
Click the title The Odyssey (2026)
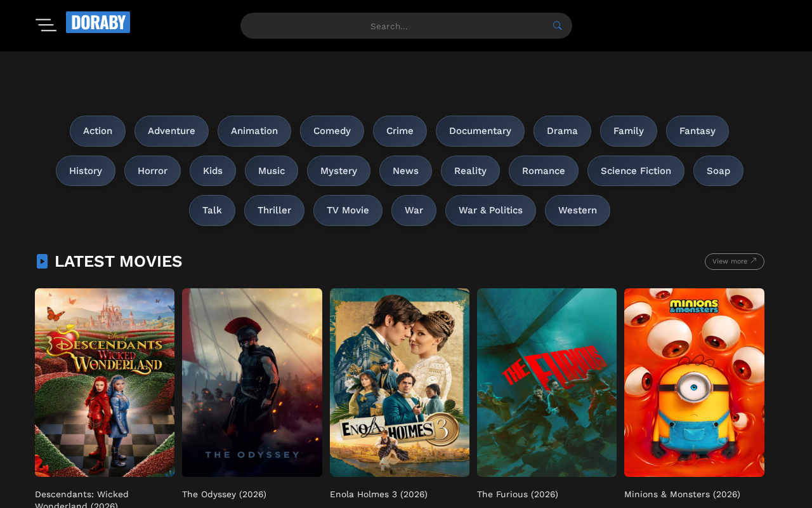(x=224, y=494)
